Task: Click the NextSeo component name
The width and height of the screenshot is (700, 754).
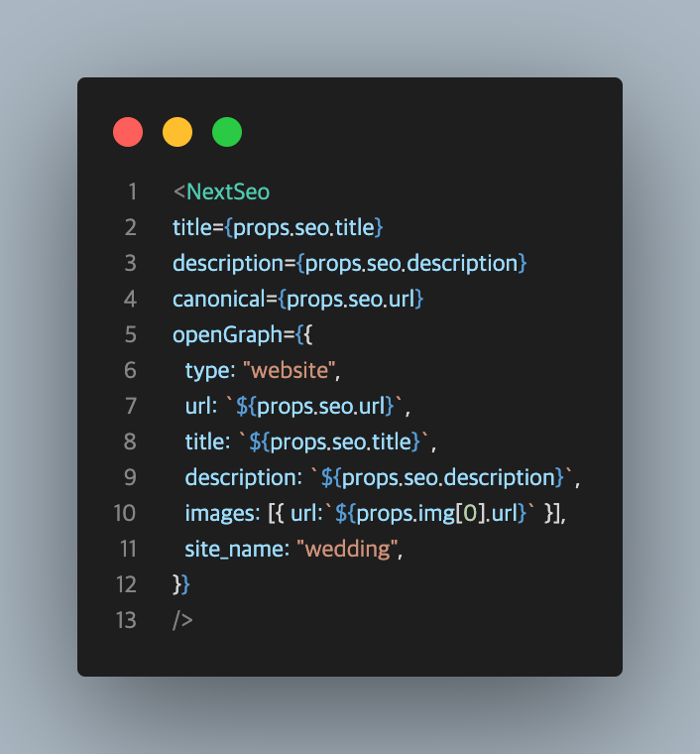Action: pyautogui.click(x=228, y=191)
